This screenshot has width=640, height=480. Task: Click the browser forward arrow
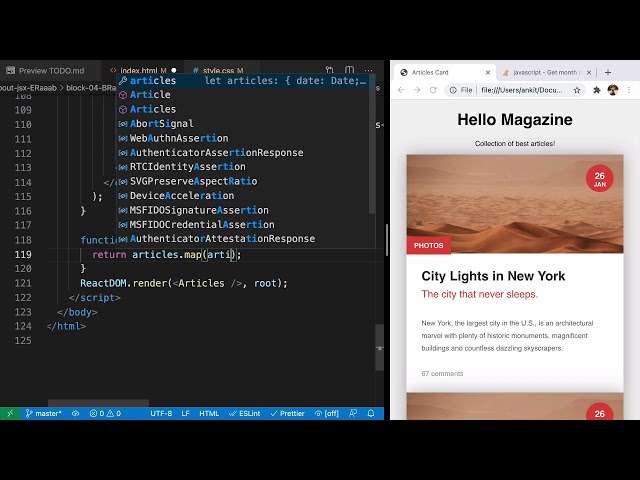click(417, 90)
